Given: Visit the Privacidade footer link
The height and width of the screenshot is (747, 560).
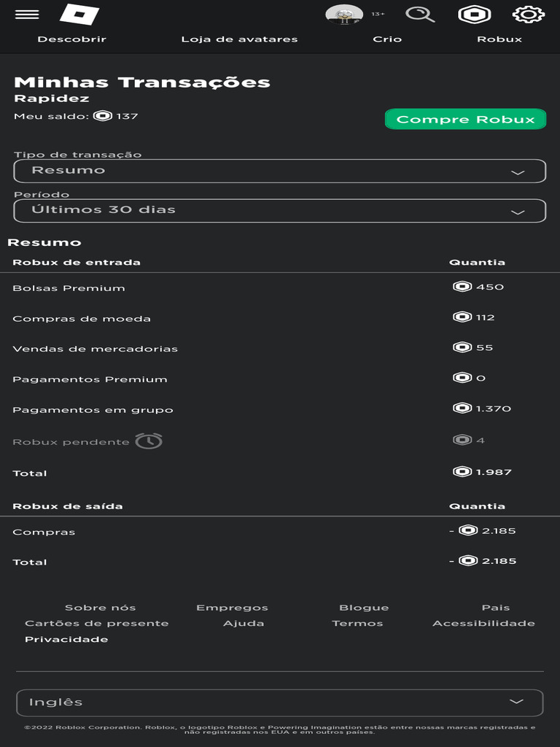Looking at the screenshot, I should [66, 640].
